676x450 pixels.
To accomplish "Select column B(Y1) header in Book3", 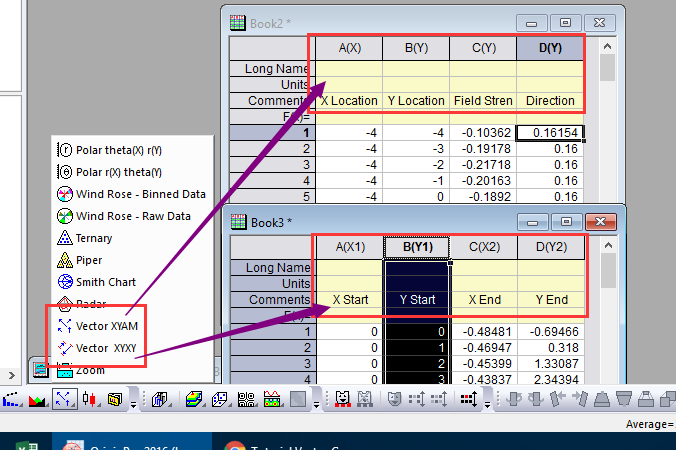I will [x=417, y=247].
